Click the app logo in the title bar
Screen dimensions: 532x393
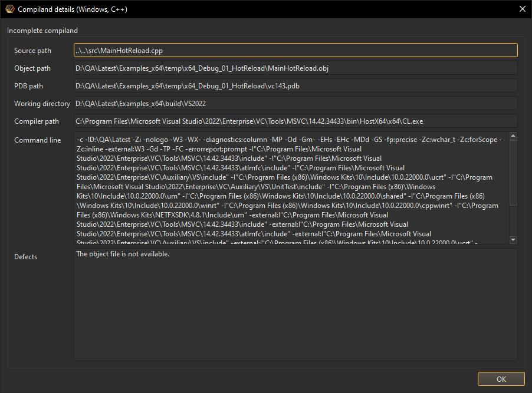[9, 9]
